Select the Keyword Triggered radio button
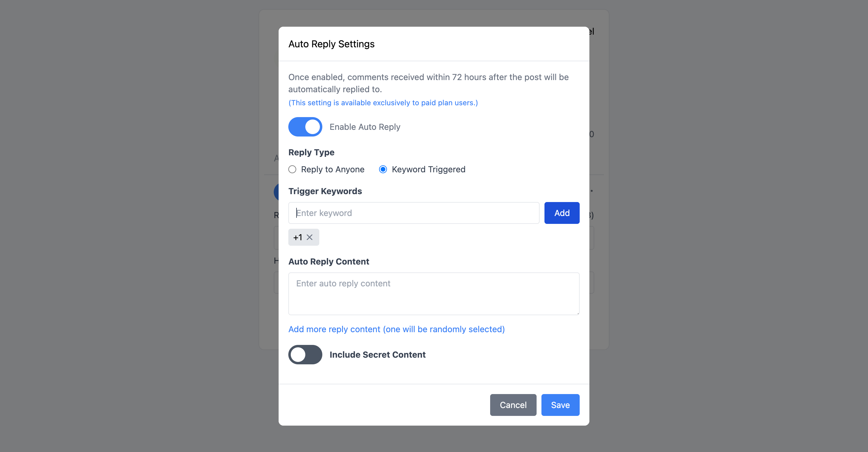The height and width of the screenshot is (452, 868). pos(383,169)
